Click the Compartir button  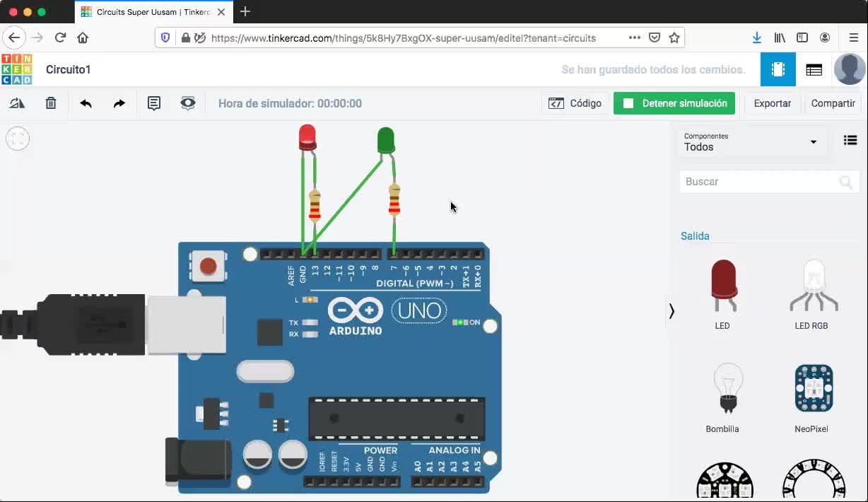[x=833, y=103]
